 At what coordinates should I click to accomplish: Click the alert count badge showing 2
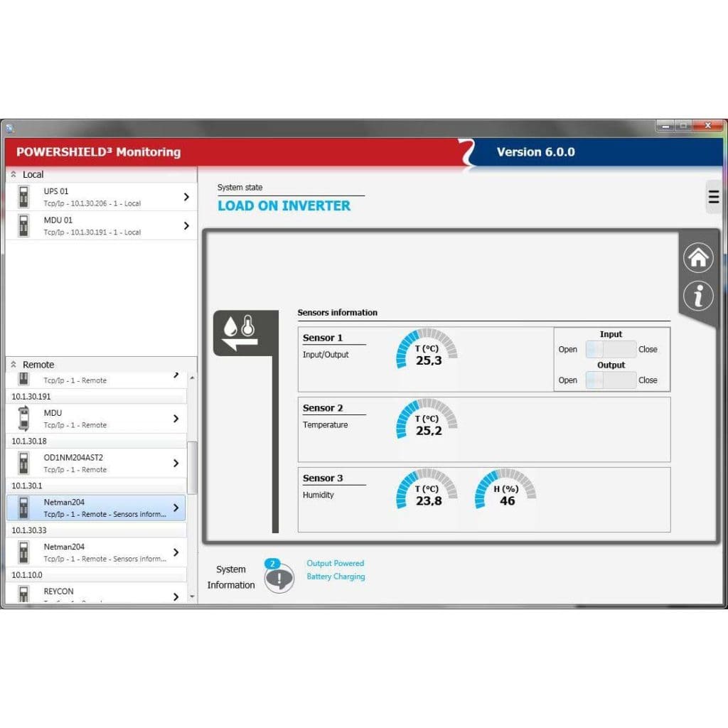272,564
